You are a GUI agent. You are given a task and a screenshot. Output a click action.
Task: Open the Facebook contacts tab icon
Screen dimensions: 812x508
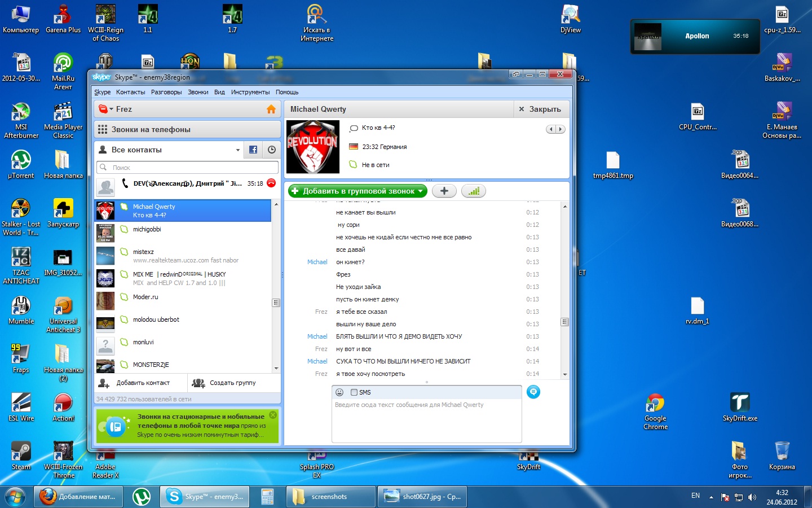(x=253, y=150)
